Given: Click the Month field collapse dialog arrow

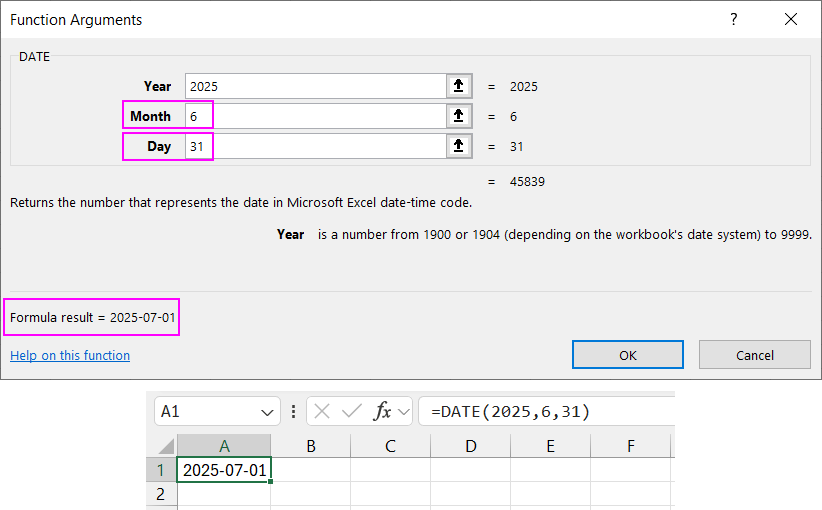Looking at the screenshot, I should 458,116.
